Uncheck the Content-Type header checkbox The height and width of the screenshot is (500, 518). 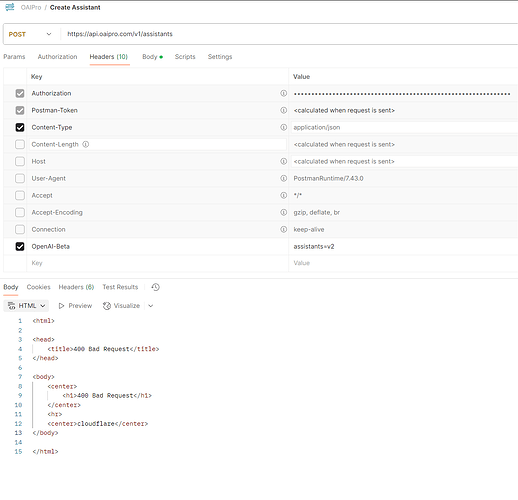(x=20, y=127)
